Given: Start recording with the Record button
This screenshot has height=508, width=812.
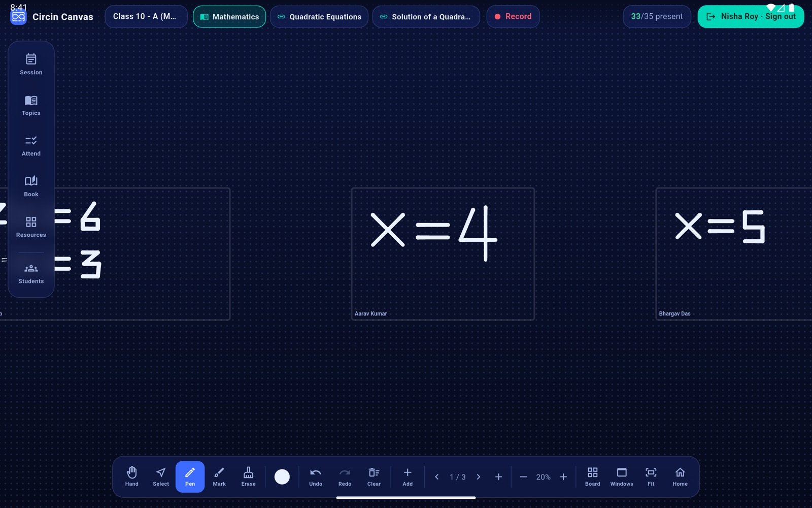Looking at the screenshot, I should (x=513, y=16).
